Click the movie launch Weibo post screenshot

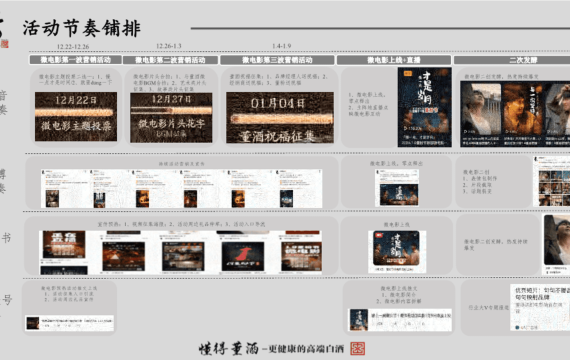[x=397, y=188]
